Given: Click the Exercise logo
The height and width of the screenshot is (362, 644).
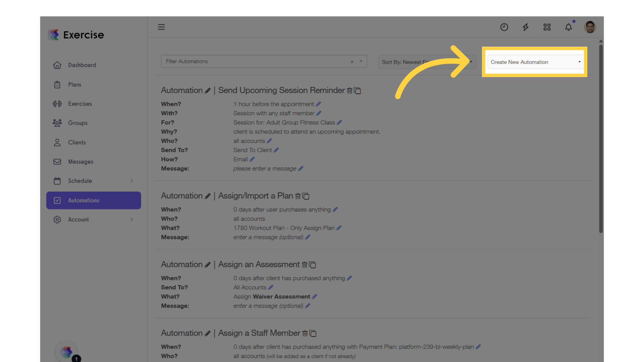Looking at the screenshot, I should pos(76,35).
